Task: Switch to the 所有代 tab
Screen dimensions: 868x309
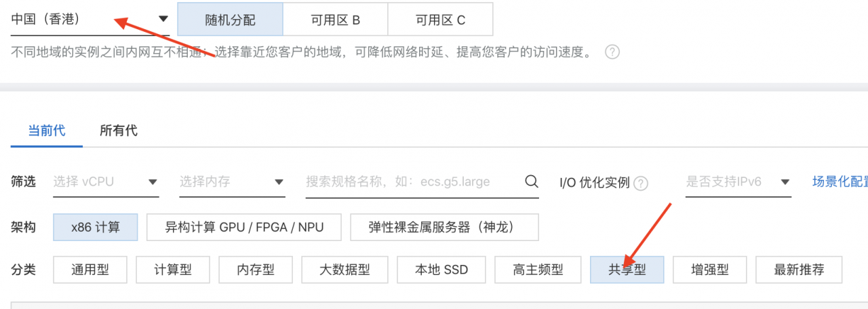Action: 119,130
